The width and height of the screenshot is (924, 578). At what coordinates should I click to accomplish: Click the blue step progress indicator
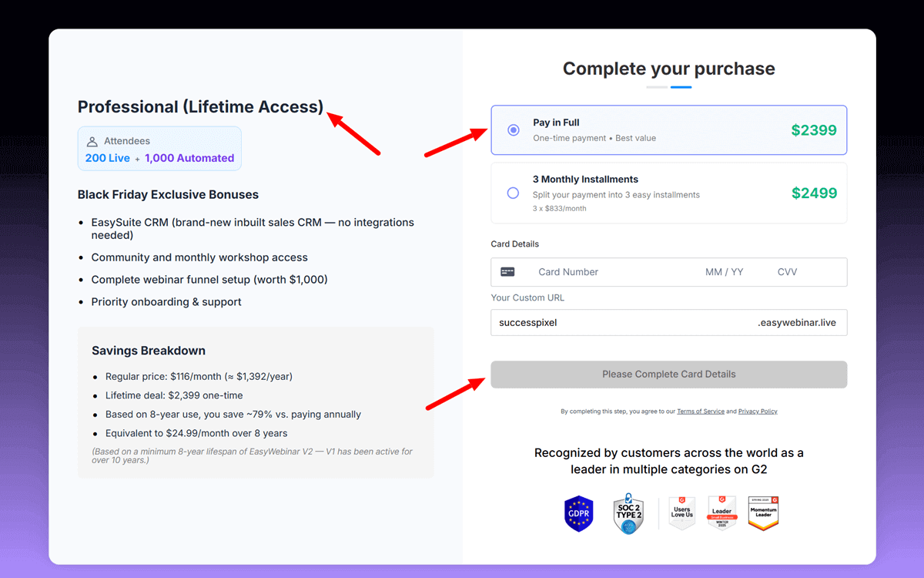click(681, 87)
